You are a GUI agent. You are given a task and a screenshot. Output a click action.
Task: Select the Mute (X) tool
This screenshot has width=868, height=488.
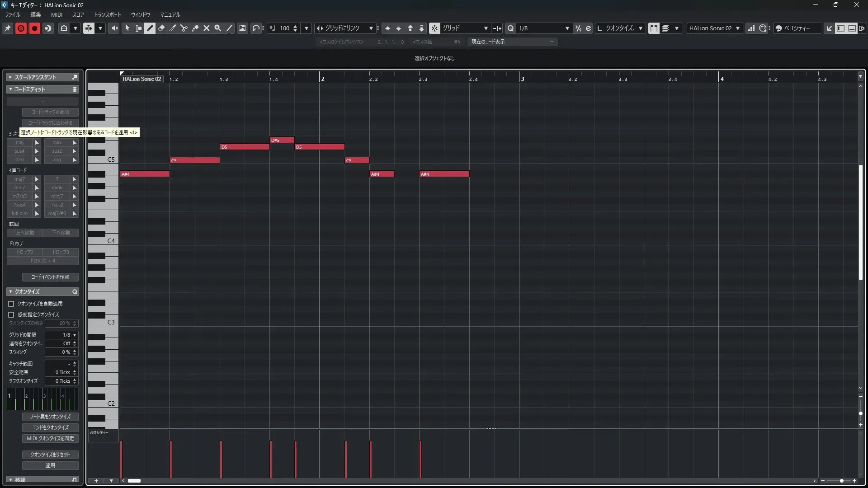click(x=207, y=28)
